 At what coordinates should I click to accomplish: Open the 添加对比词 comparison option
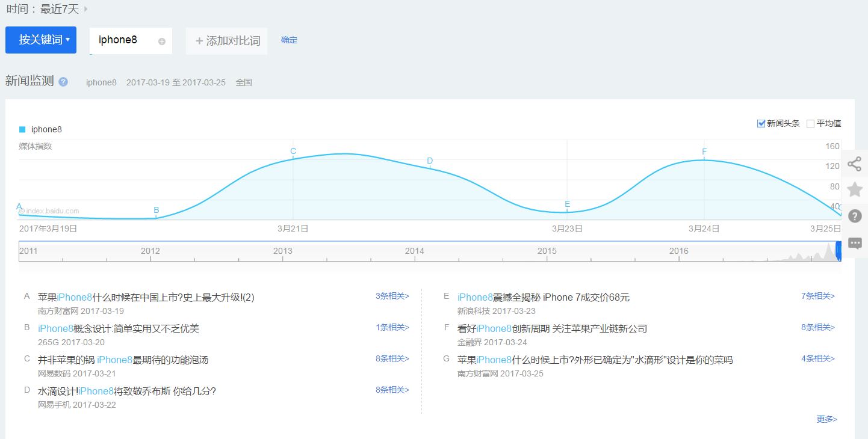226,40
